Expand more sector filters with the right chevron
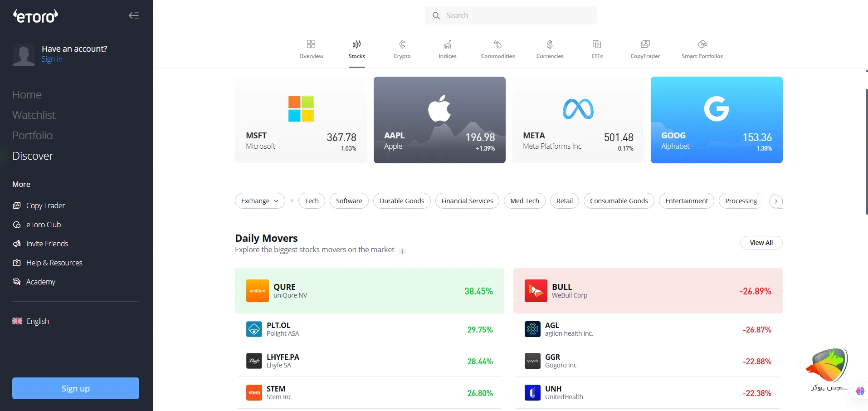Image resolution: width=868 pixels, height=411 pixels. 775,201
